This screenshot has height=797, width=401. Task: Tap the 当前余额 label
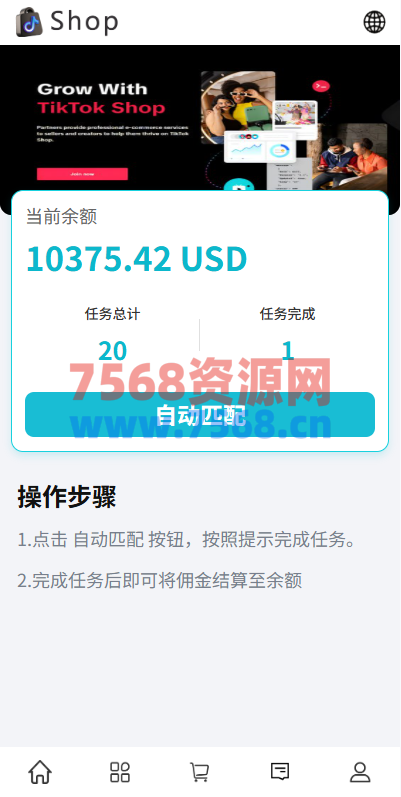coord(61,217)
